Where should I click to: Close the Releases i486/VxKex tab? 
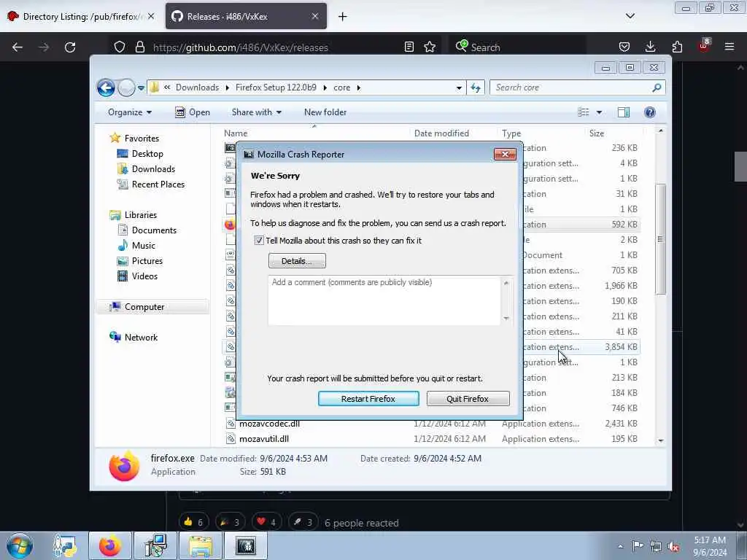point(315,16)
